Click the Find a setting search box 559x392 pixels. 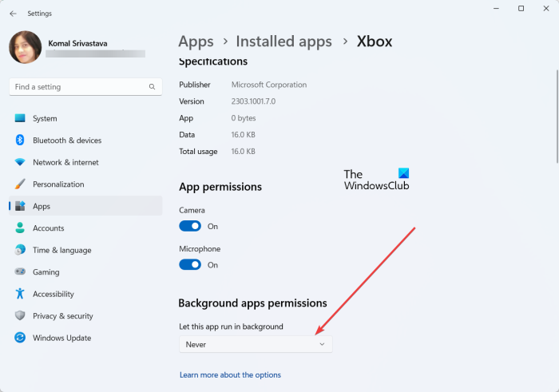(78, 87)
